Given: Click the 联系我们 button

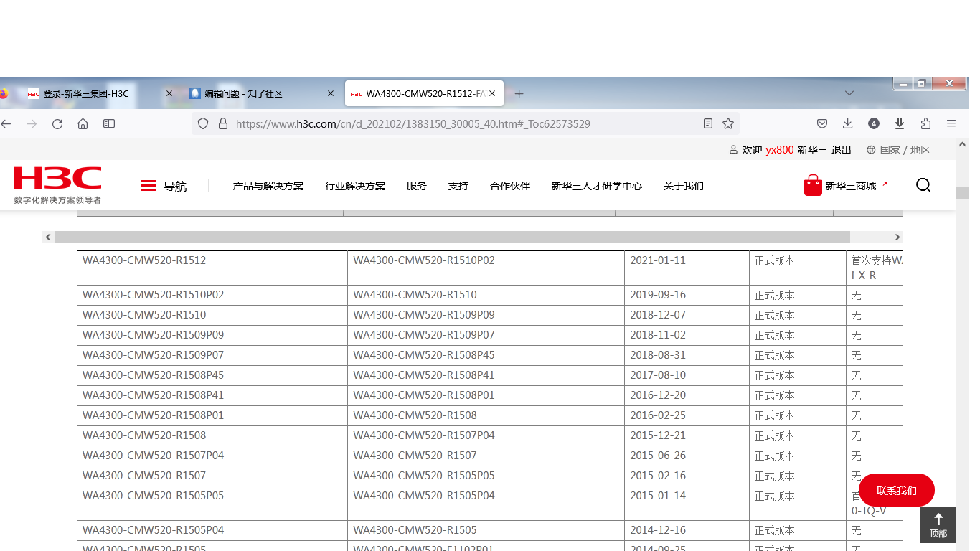Looking at the screenshot, I should (x=897, y=490).
